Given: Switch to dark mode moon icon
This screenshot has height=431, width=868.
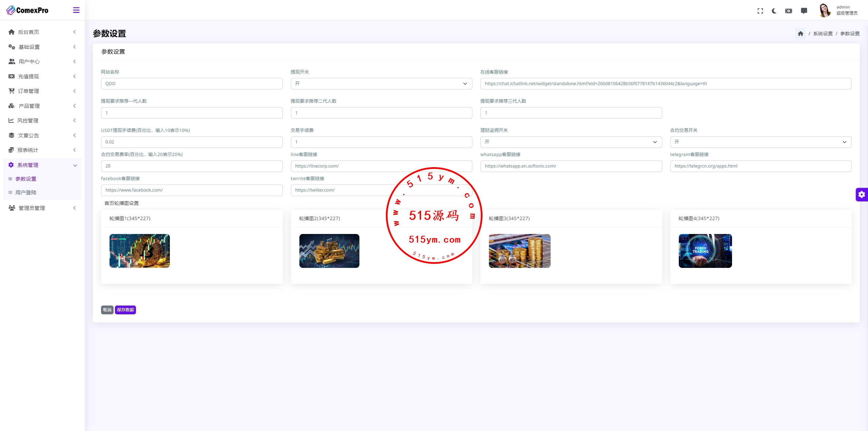Looking at the screenshot, I should point(774,11).
